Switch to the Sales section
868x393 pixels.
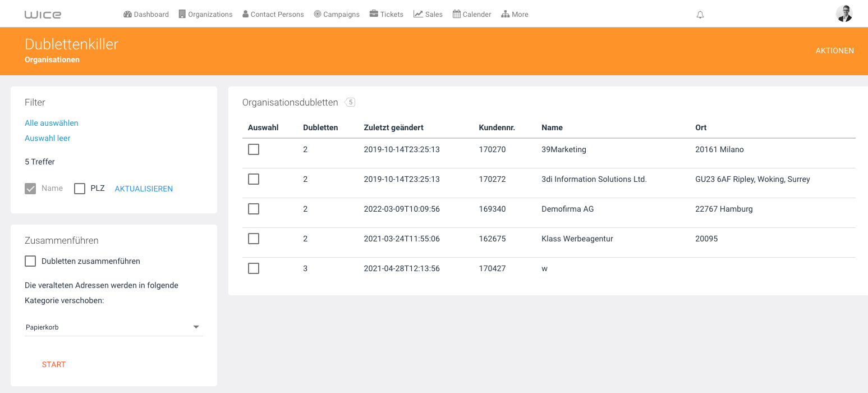(x=428, y=15)
